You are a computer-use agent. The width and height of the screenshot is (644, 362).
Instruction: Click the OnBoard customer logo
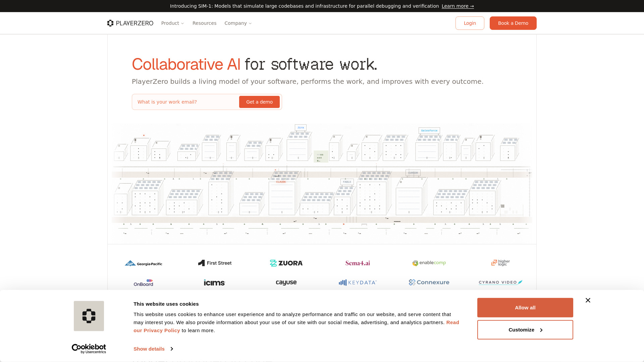144,283
